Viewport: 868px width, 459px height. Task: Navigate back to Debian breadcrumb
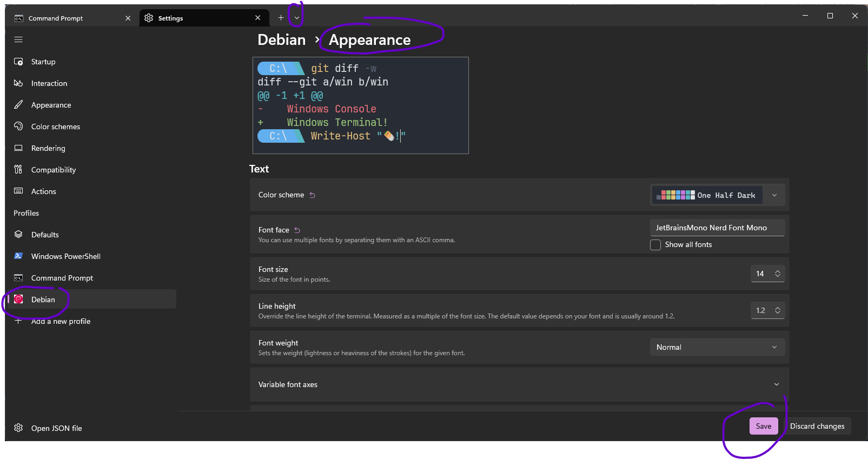(281, 40)
